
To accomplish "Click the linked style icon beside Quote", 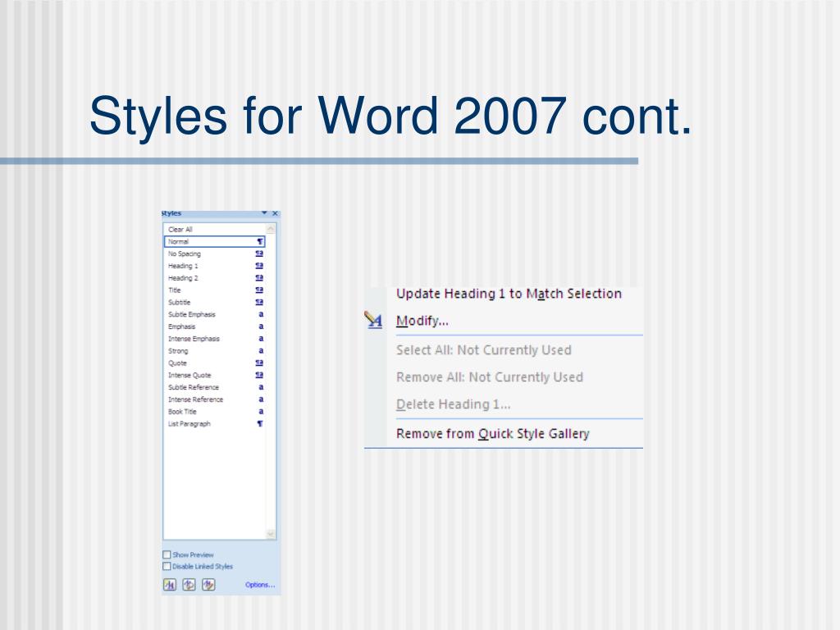I will pos(259,363).
